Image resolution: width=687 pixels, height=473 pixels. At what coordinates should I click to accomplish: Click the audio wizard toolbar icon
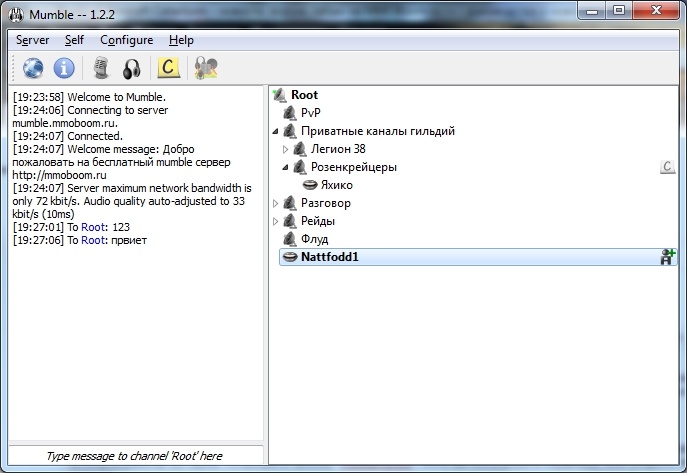pyautogui.click(x=206, y=68)
